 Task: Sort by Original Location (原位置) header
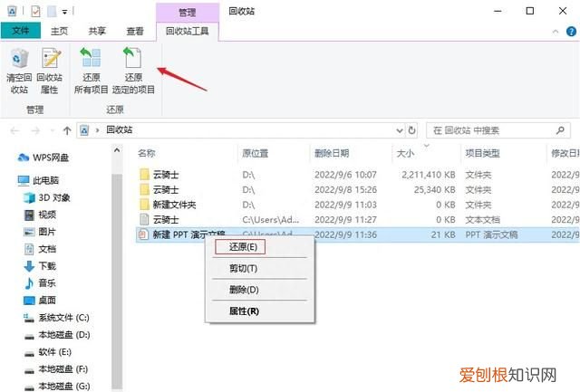[256, 153]
